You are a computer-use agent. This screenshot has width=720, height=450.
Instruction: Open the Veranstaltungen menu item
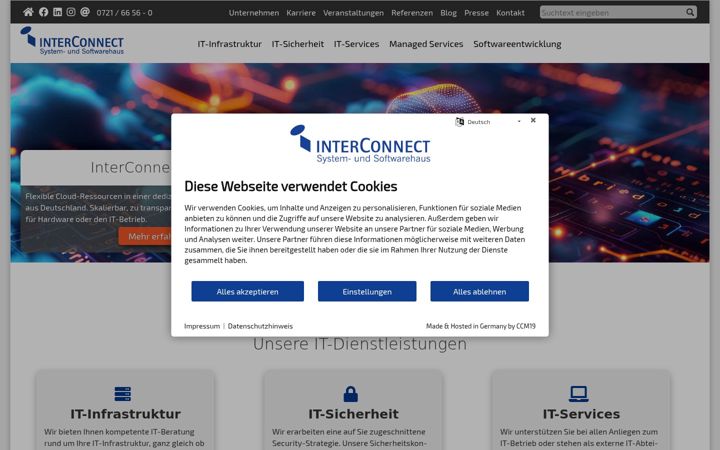click(354, 13)
